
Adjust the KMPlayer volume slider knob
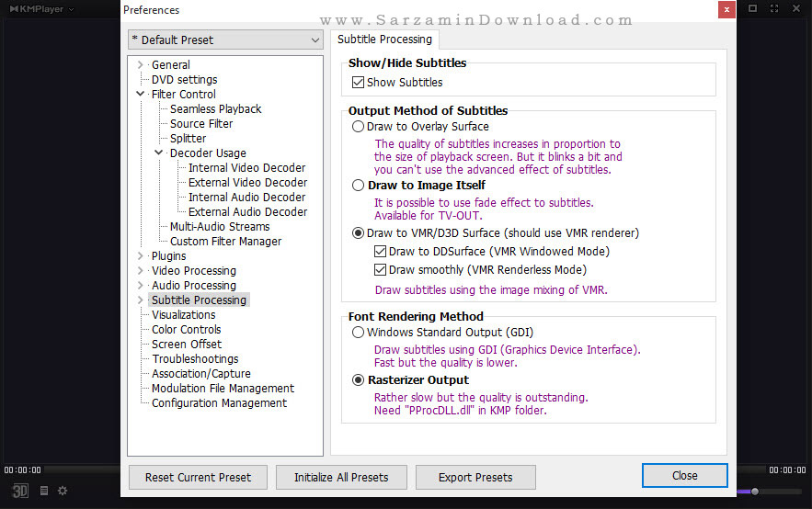(x=755, y=492)
